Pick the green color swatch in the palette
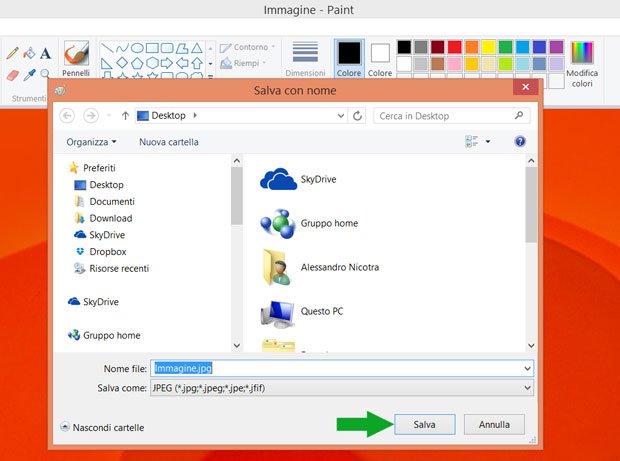This screenshot has width=620, height=461. pos(505,47)
